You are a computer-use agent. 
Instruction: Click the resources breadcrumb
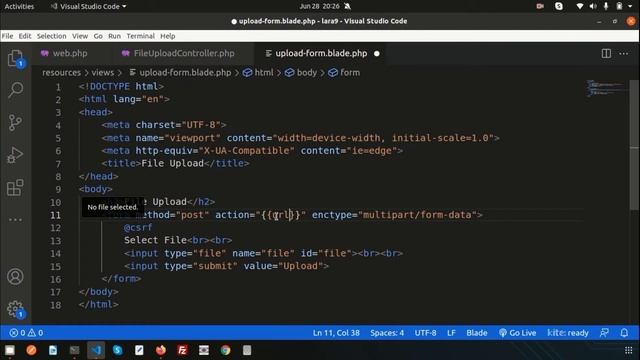click(62, 73)
